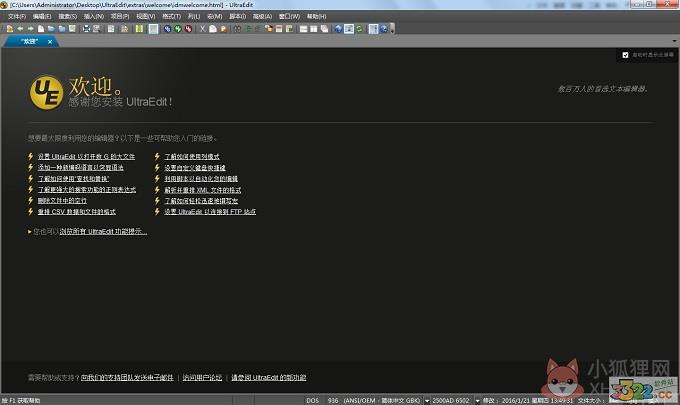Open the 帮助(H) menu
This screenshot has height=405, width=680.
[x=317, y=16]
